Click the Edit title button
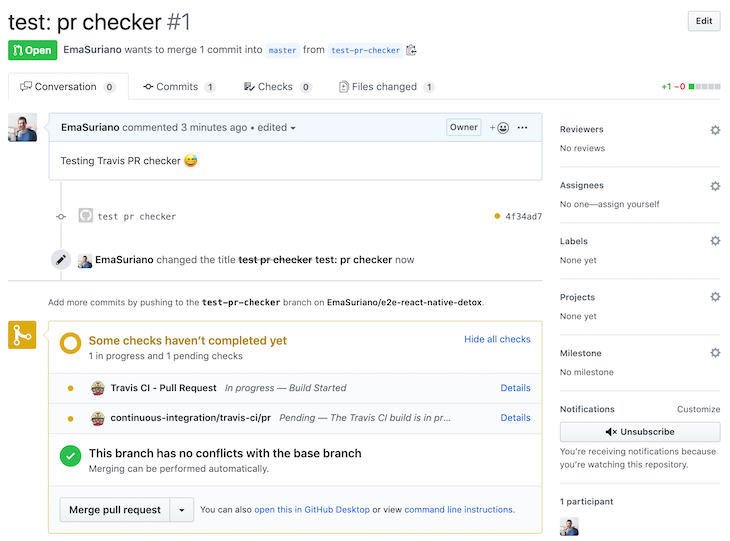The image size is (730, 541). (703, 21)
